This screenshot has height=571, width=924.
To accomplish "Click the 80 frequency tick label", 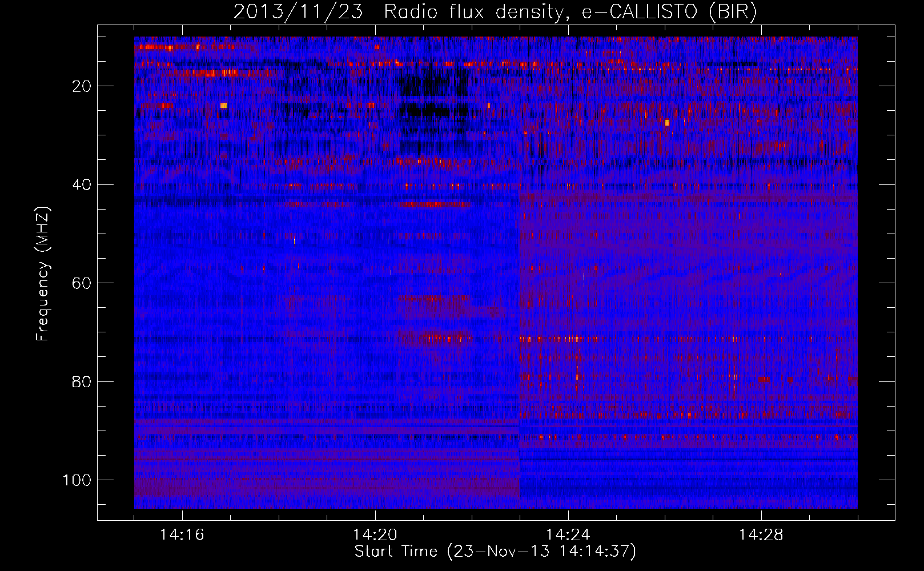I will click(x=82, y=381).
